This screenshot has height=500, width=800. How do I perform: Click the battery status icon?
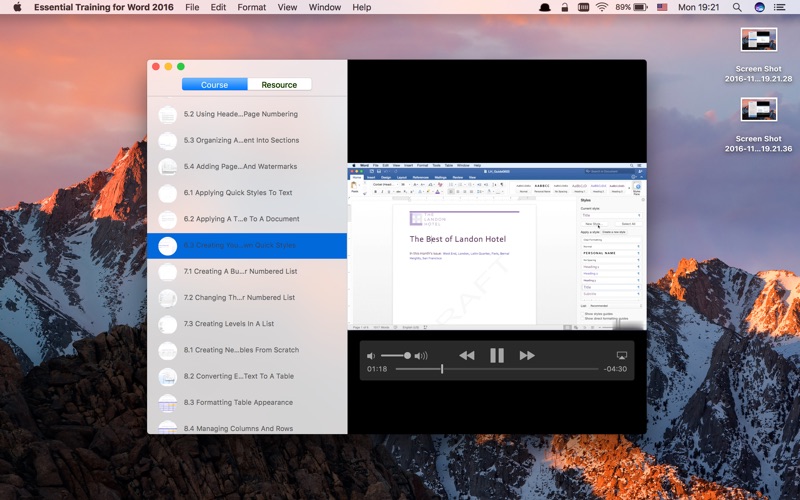[x=640, y=7]
